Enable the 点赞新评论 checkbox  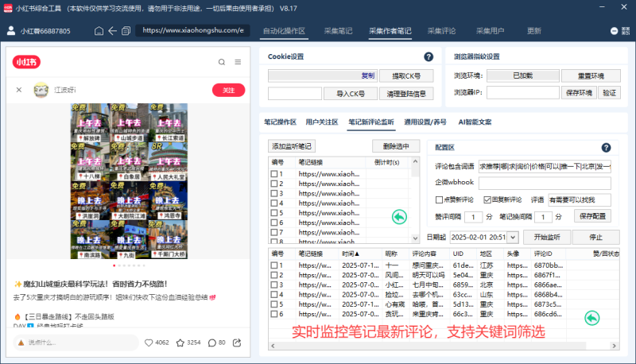click(439, 199)
